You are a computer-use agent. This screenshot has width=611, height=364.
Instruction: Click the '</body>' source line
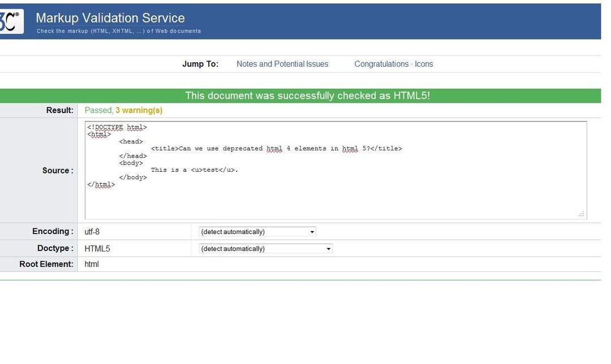(x=133, y=177)
